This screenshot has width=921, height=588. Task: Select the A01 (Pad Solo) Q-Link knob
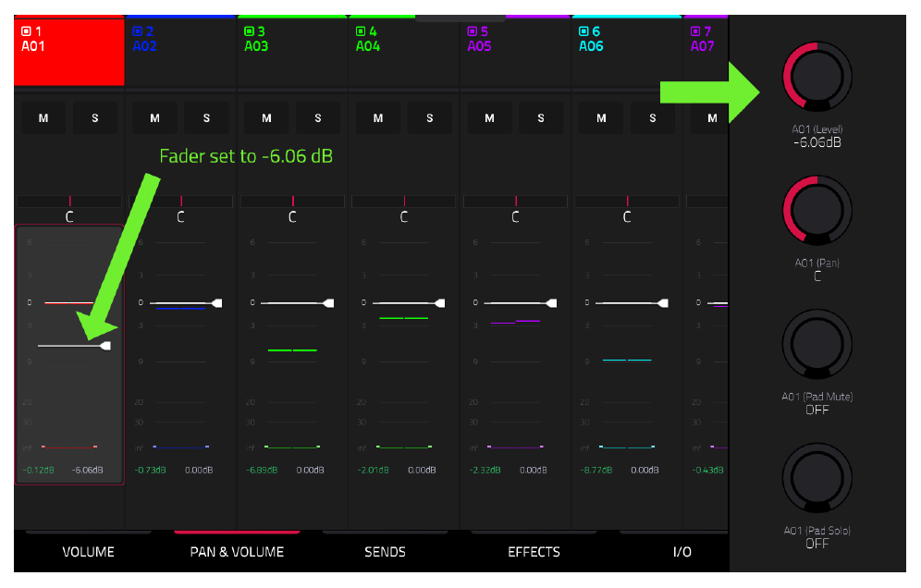point(817,478)
